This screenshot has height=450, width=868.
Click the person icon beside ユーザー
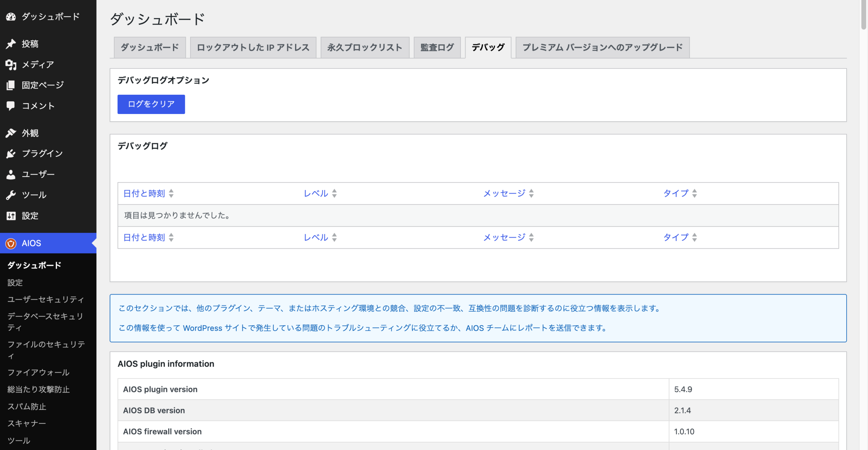tap(11, 174)
